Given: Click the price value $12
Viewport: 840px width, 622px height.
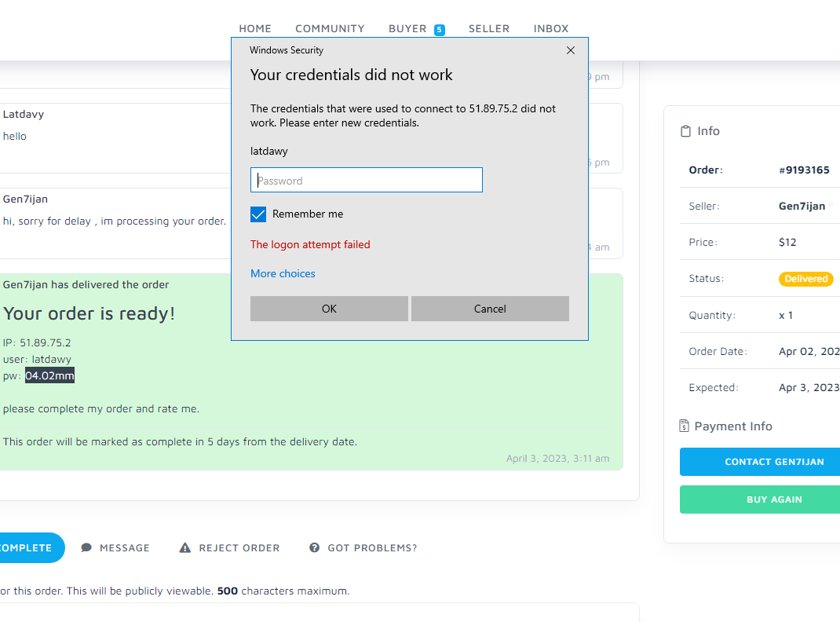Looking at the screenshot, I should point(787,242).
